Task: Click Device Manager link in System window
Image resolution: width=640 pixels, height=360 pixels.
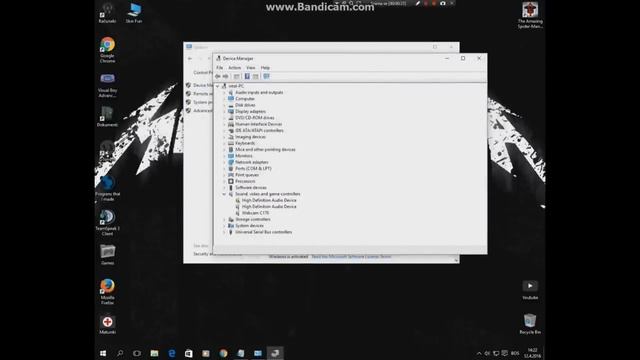Action: click(203, 85)
